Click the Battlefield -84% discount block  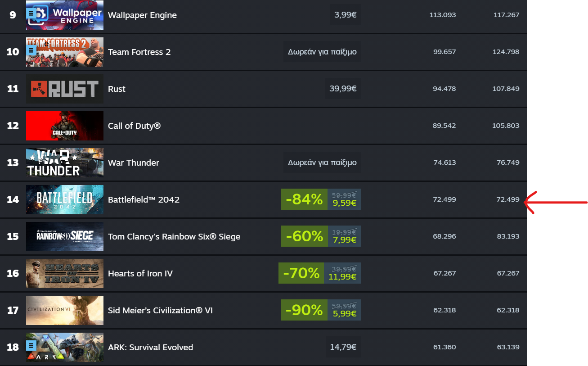304,200
